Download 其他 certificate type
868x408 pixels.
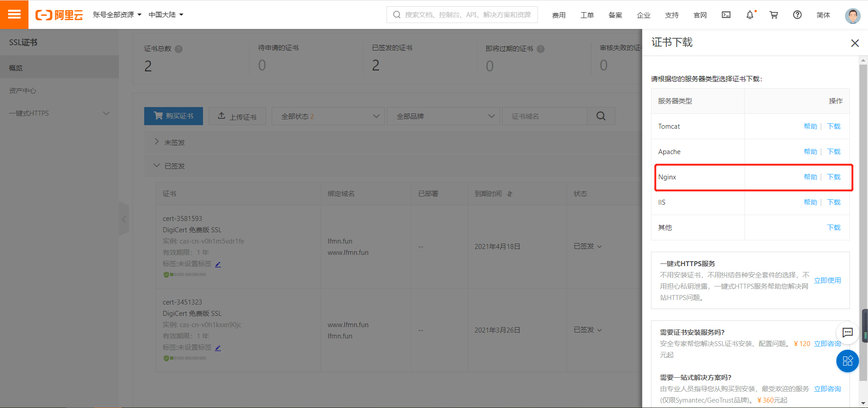coord(834,228)
